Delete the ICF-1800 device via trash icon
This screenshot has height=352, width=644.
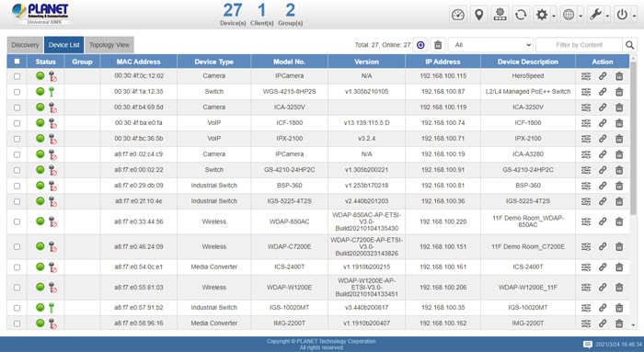(619, 123)
